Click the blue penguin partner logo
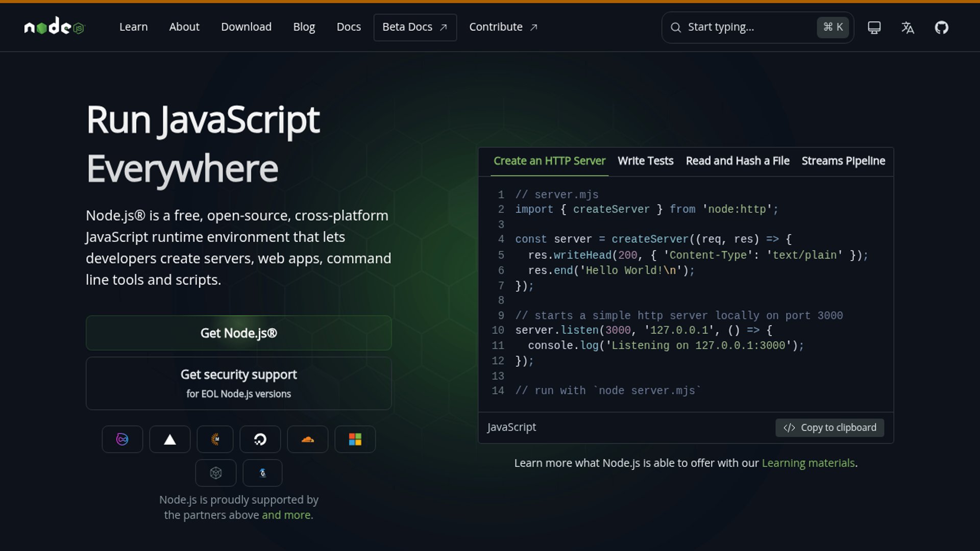This screenshot has width=980, height=551. coord(263,473)
